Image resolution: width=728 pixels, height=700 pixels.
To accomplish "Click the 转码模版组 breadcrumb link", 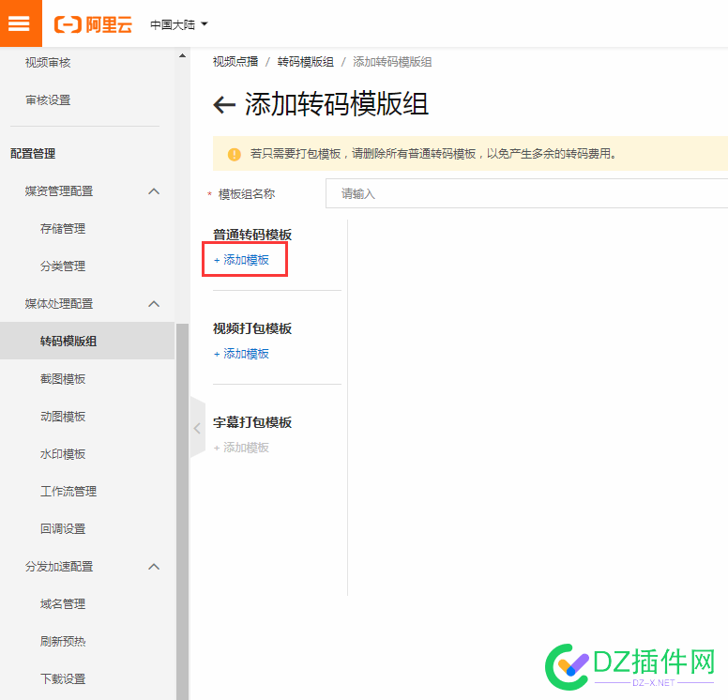I will pyautogui.click(x=306, y=62).
